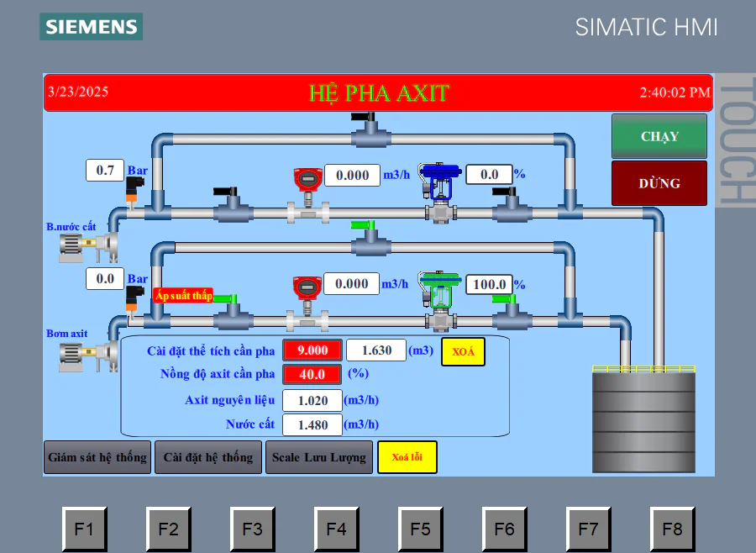Select the acid concentration field showing 40.0
This screenshot has width=756, height=553.
pos(312,374)
